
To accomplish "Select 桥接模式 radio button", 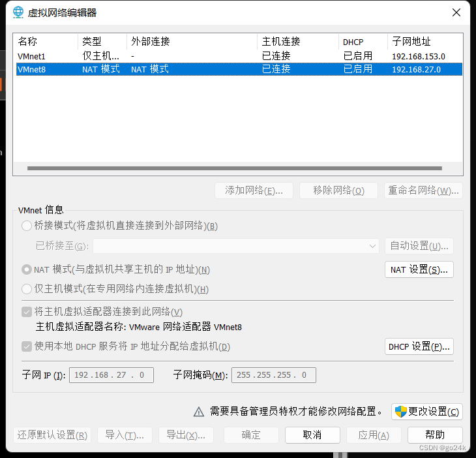I will [27, 226].
